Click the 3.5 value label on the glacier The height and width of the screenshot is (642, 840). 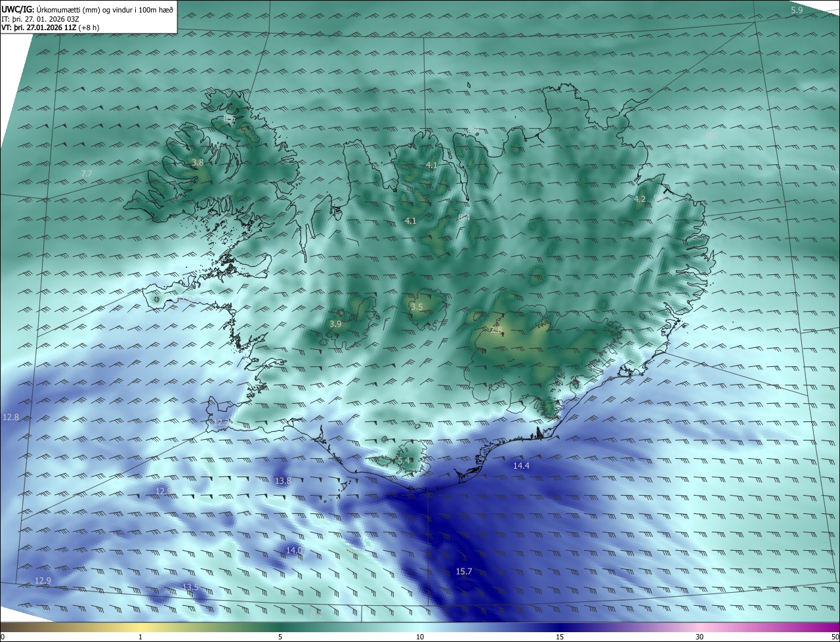(417, 307)
